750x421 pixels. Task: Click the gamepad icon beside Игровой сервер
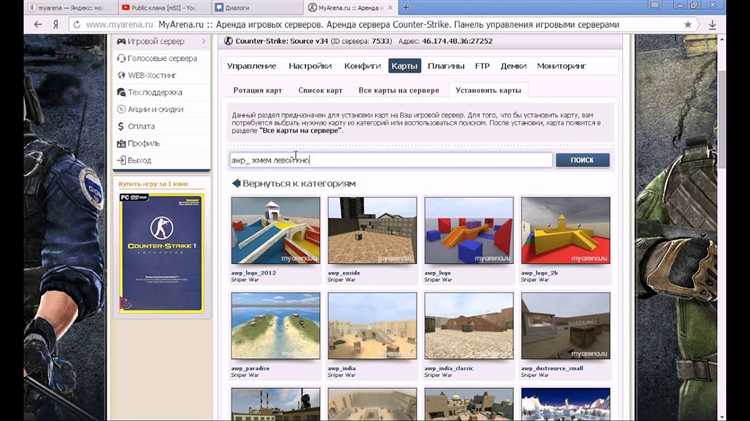pos(121,42)
